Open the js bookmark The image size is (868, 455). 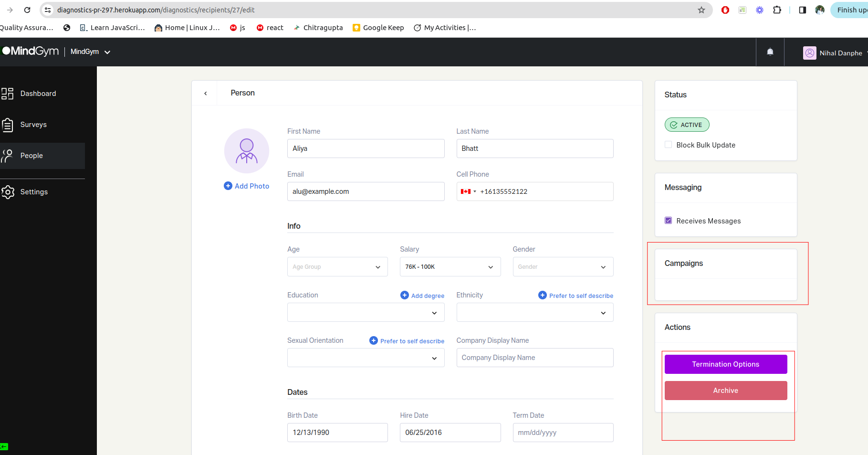237,28
